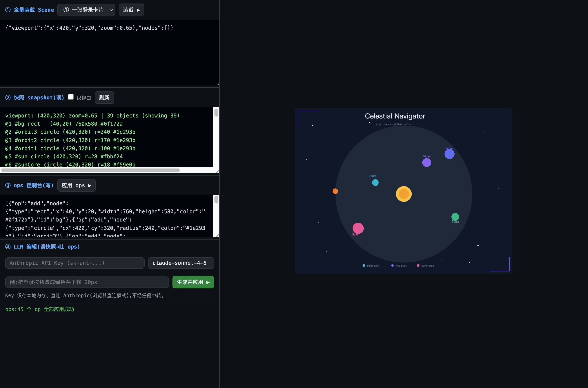Click the Scene textarea resize handle
The width and height of the screenshot is (588, 388).
[217, 84]
